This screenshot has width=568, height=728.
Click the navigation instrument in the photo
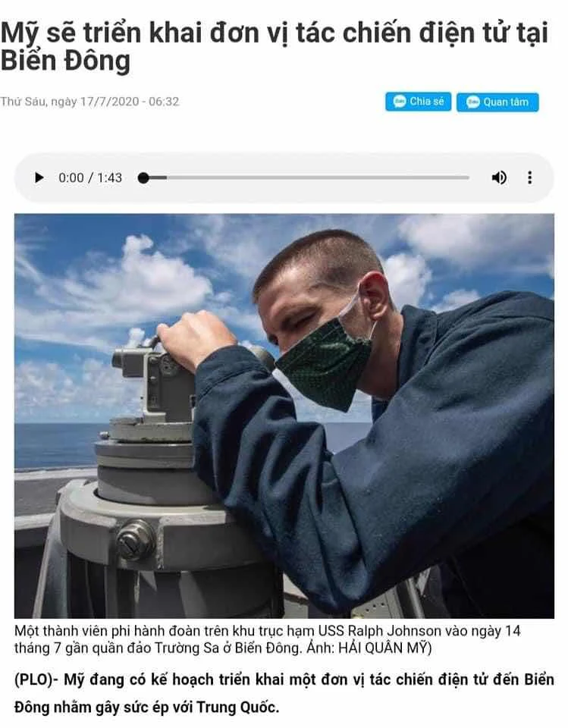(x=153, y=455)
